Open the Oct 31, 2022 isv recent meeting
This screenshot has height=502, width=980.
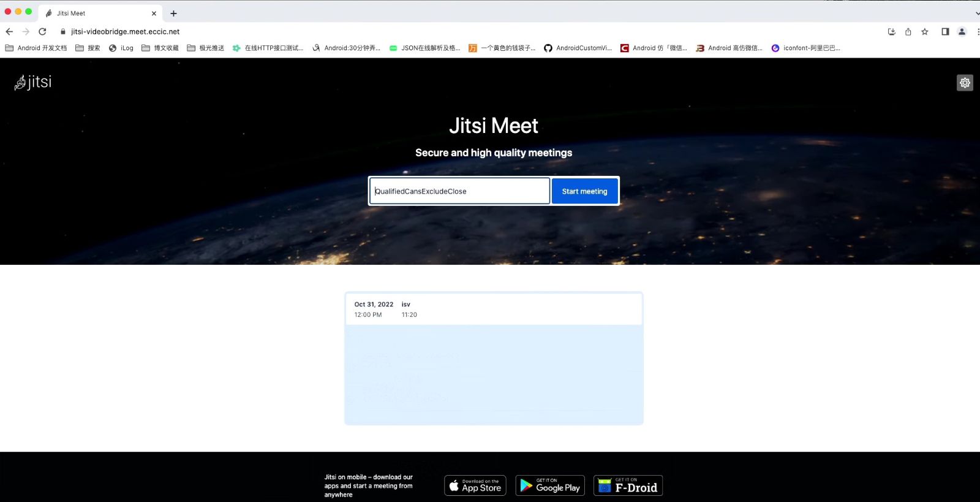click(x=494, y=310)
